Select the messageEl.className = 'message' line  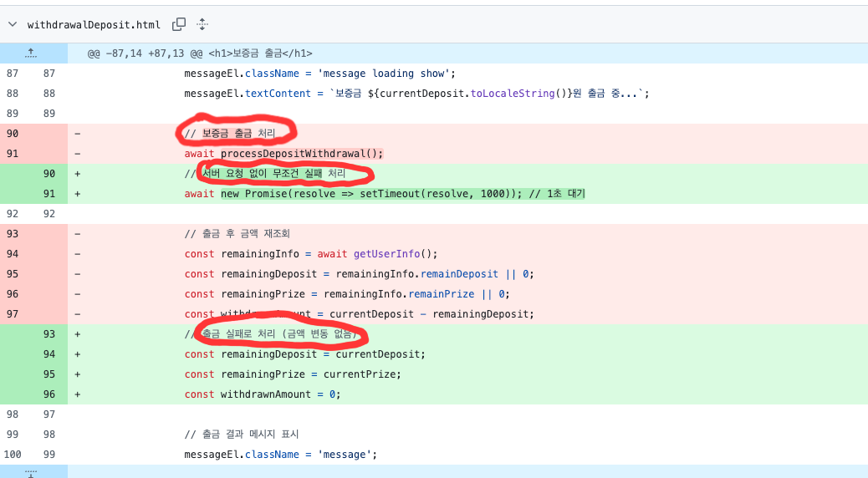281,455
